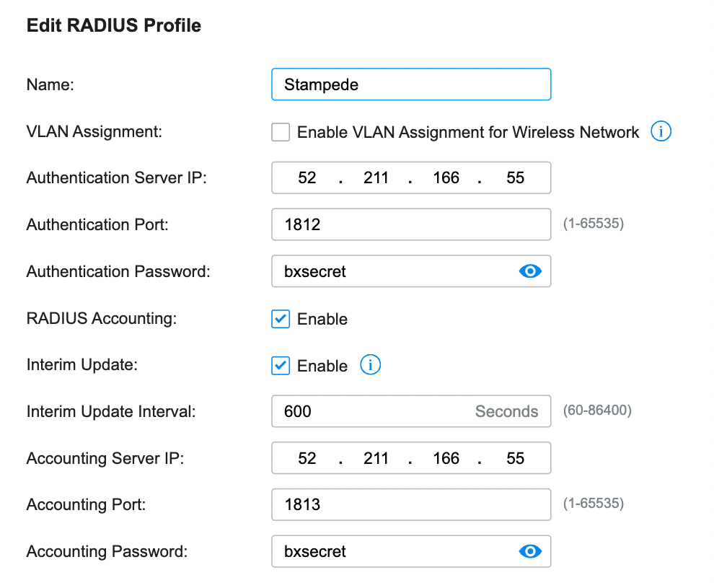Toggle Authentication Password visibility eye icon
Viewport: 714px width, 588px height.
(530, 271)
